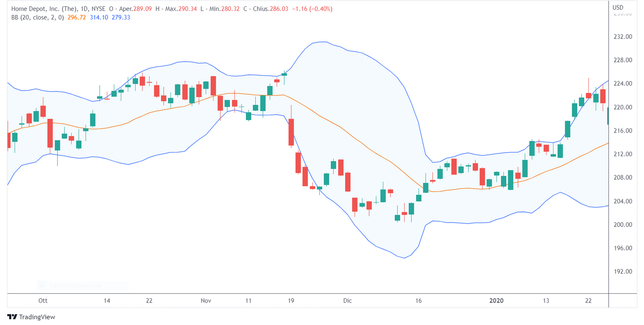Image resolution: width=644 pixels, height=325 pixels.
Task: Click the blue upper band value 314.10
Action: pos(99,18)
